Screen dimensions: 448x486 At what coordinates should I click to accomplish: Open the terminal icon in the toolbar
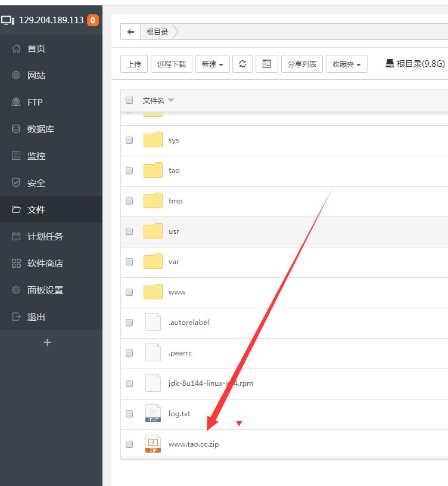coord(267,64)
